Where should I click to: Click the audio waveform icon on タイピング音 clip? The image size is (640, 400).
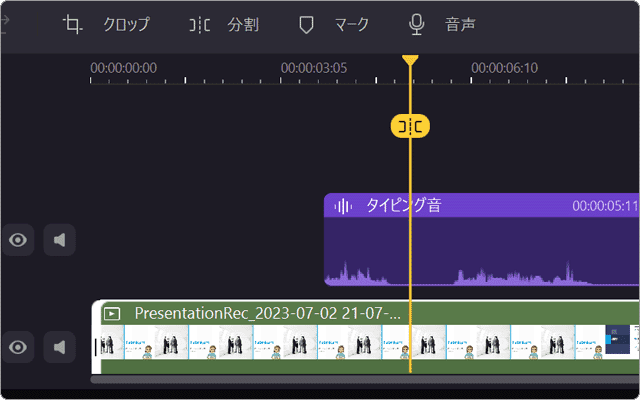[x=343, y=206]
